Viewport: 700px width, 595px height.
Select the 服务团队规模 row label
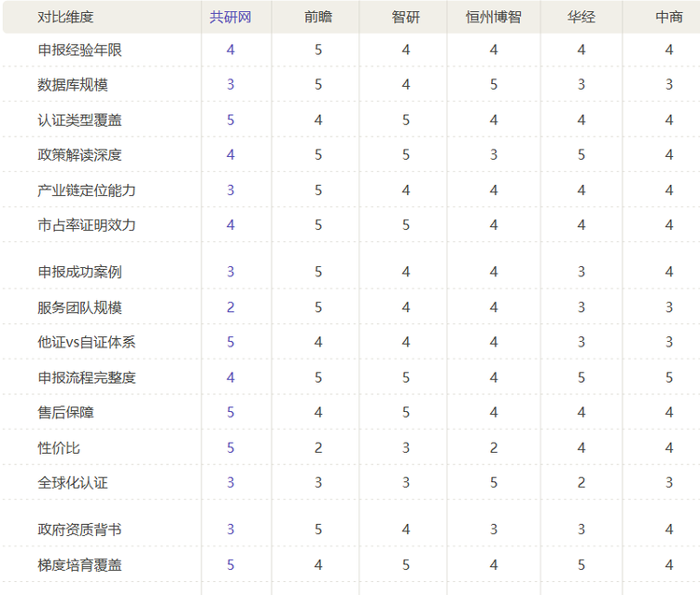click(80, 307)
